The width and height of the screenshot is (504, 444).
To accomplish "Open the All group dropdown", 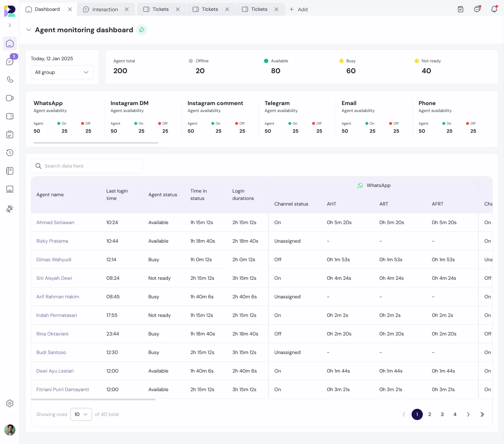I will pyautogui.click(x=62, y=72).
